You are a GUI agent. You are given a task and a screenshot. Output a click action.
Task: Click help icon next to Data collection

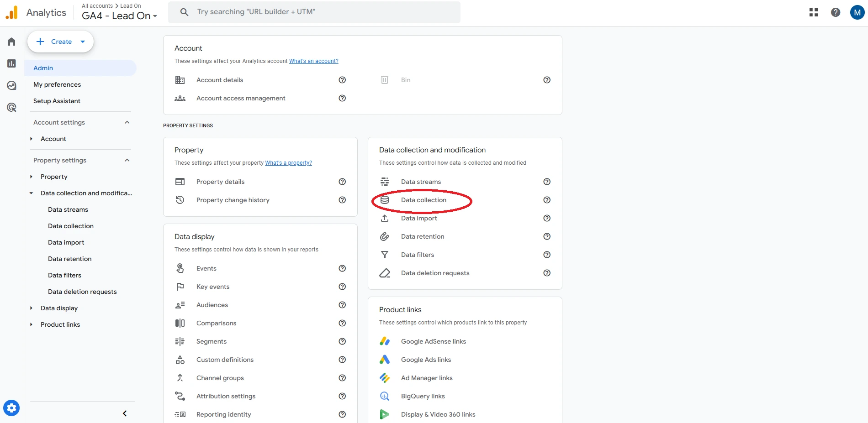(x=547, y=200)
